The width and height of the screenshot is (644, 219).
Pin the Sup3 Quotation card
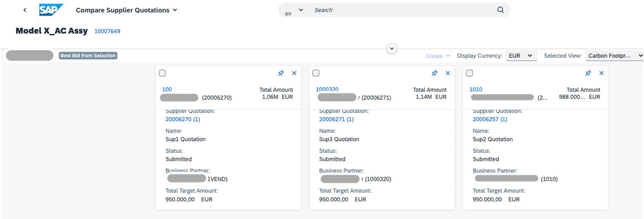(x=435, y=73)
